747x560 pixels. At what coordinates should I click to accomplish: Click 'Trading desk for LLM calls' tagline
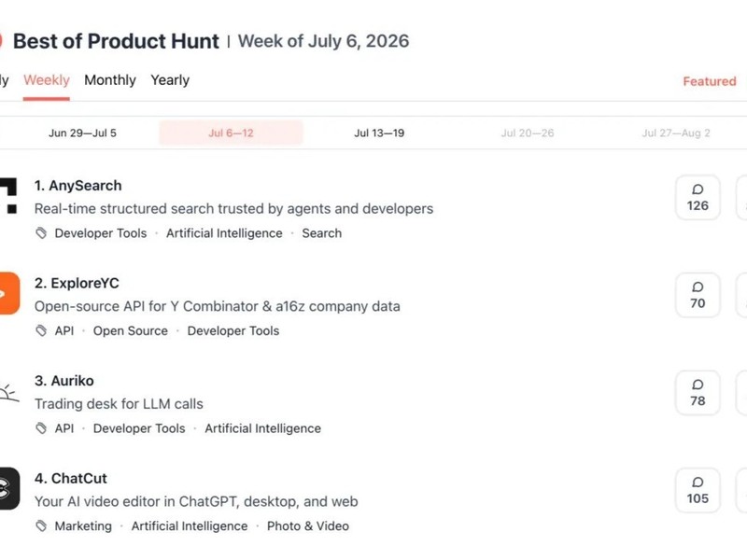pos(119,404)
